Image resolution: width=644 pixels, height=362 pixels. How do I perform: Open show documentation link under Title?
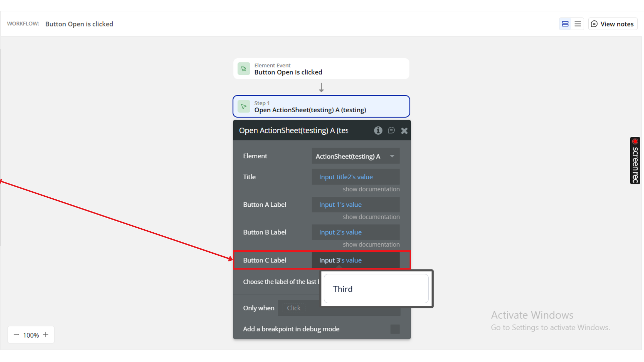click(371, 189)
